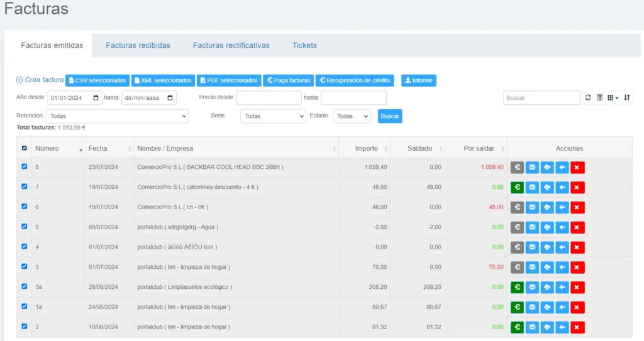Open the calendar picker in the Año desde field
This screenshot has height=341, width=644.
click(96, 98)
